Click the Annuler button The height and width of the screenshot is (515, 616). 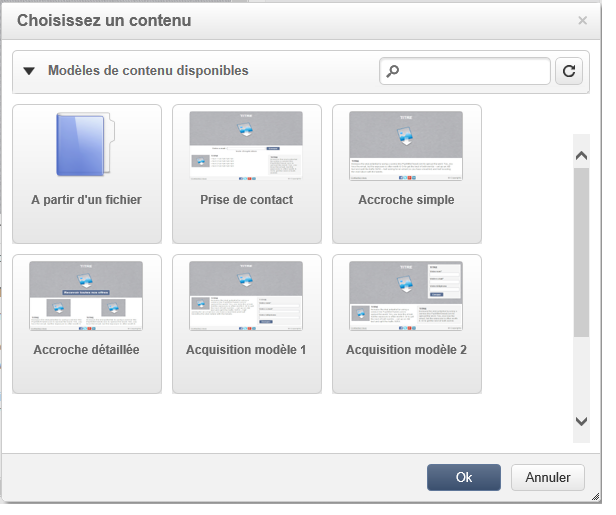point(548,477)
